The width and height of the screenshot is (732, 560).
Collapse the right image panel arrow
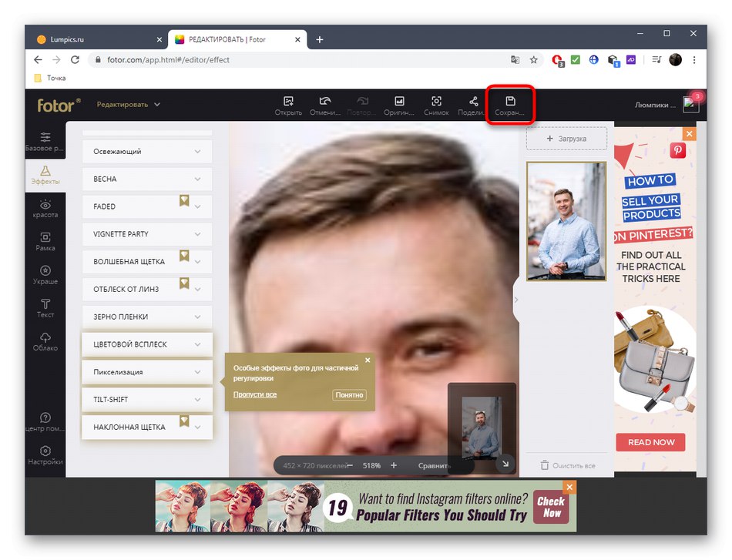[x=516, y=300]
